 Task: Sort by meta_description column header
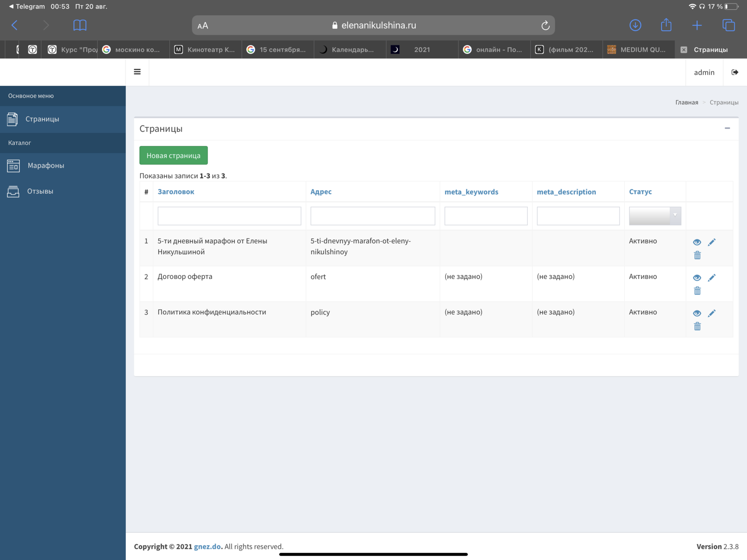pos(566,192)
